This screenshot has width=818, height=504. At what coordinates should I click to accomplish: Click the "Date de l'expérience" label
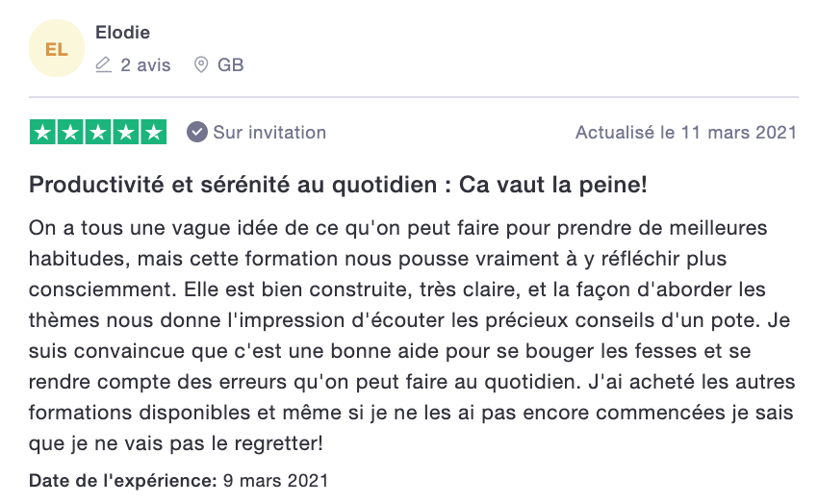tap(122, 480)
